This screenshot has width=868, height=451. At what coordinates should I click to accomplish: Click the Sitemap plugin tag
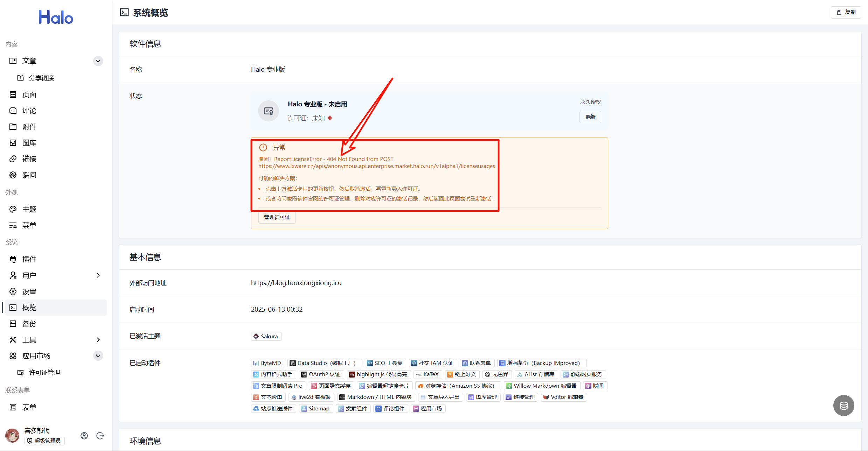click(x=316, y=409)
